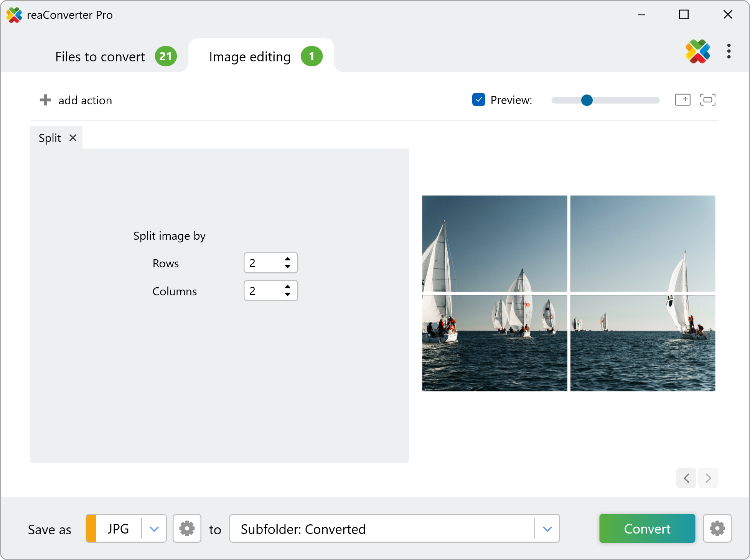Viewport: 750px width, 560px height.
Task: Expand the Subfolder: Converted destination dropdown
Action: pos(547,529)
